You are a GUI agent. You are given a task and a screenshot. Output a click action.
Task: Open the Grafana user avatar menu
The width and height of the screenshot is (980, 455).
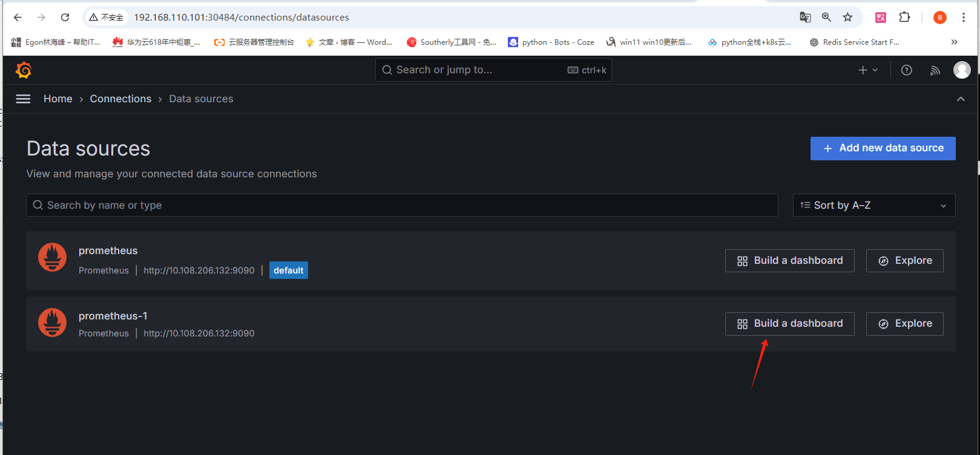pos(962,70)
